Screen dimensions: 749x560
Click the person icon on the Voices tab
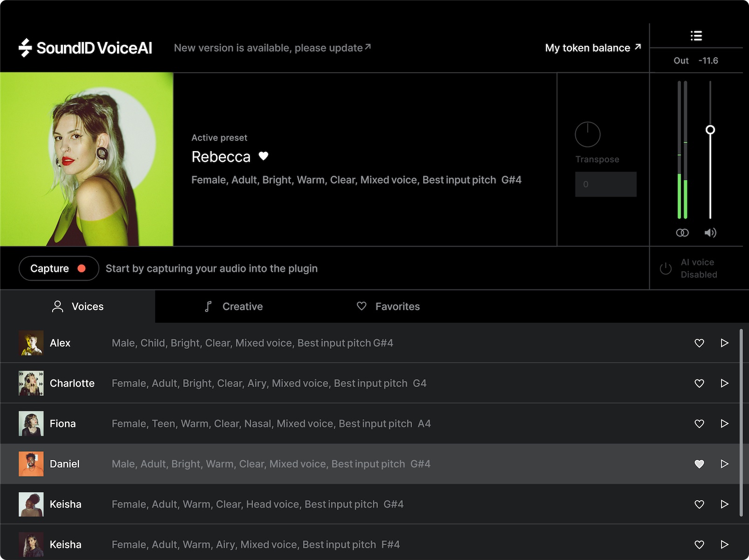[57, 306]
